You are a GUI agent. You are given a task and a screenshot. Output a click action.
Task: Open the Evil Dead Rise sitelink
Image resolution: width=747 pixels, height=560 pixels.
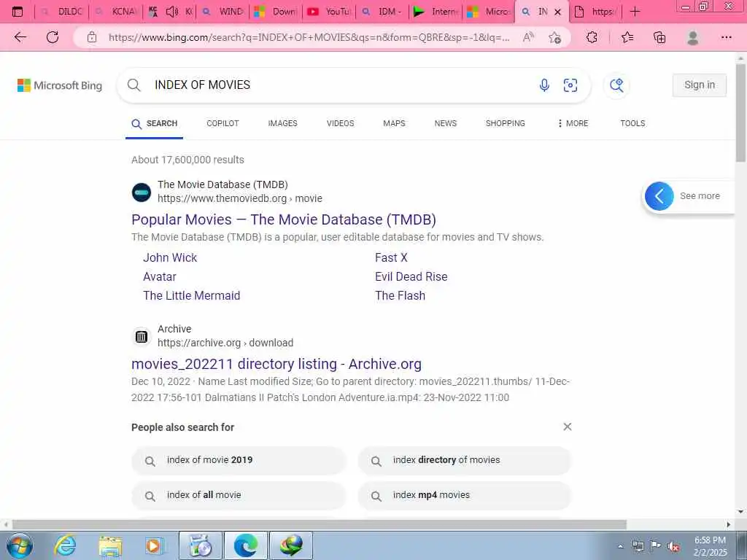tap(411, 276)
